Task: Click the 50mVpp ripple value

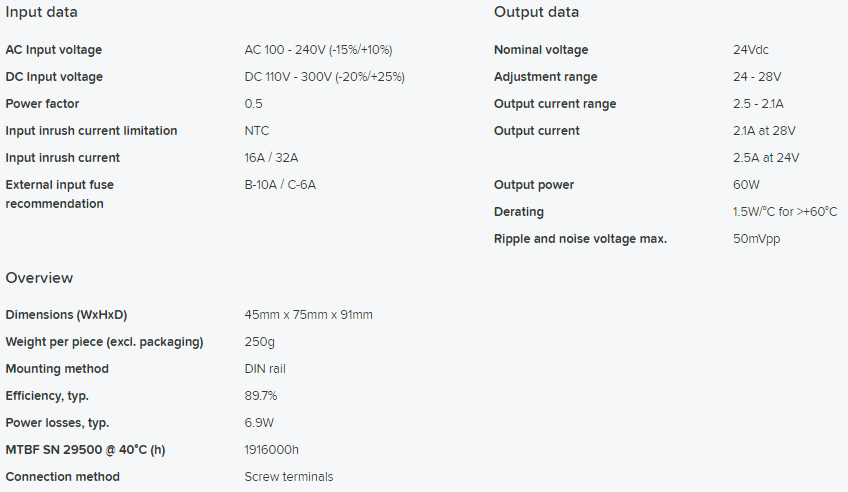Action: (x=757, y=239)
